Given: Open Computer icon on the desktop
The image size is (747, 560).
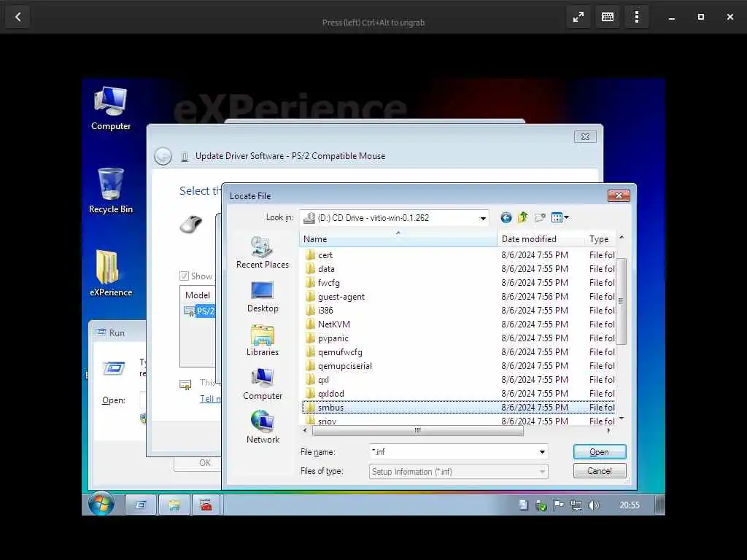Looking at the screenshot, I should [x=111, y=109].
